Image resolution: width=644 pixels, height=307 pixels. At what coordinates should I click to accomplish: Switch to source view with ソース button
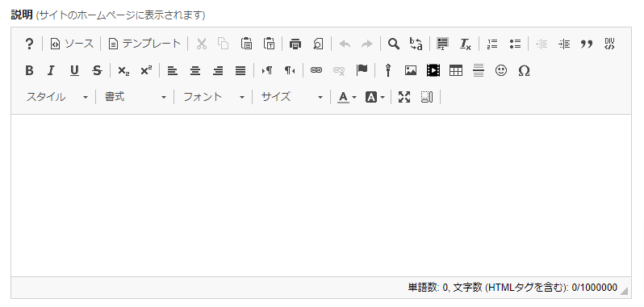72,44
